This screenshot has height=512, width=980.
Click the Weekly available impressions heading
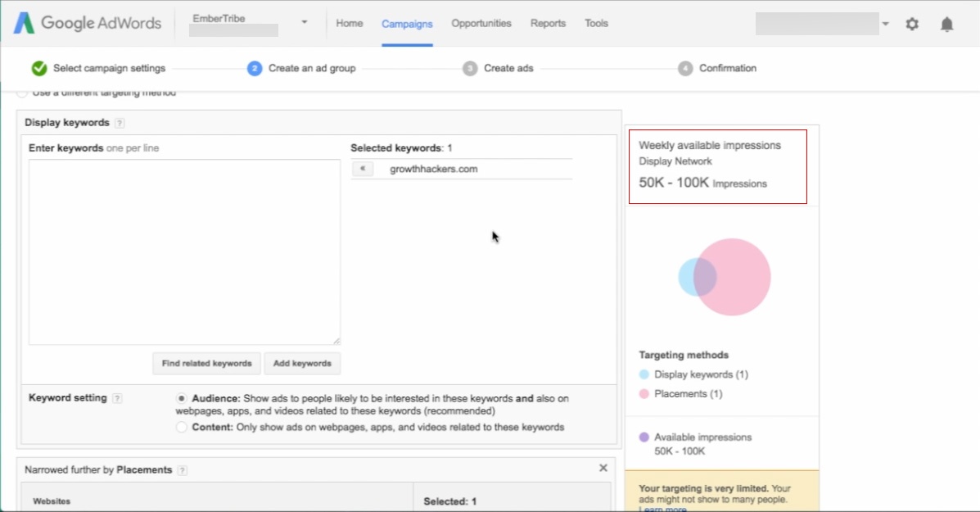710,145
